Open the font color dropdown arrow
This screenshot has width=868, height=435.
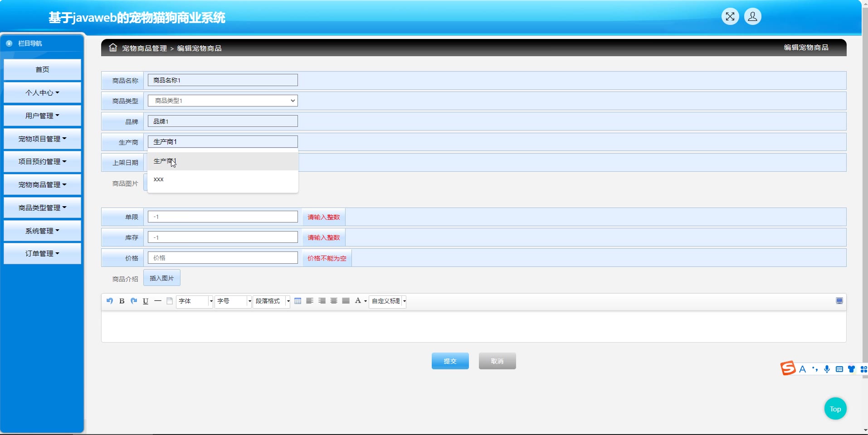(x=366, y=301)
